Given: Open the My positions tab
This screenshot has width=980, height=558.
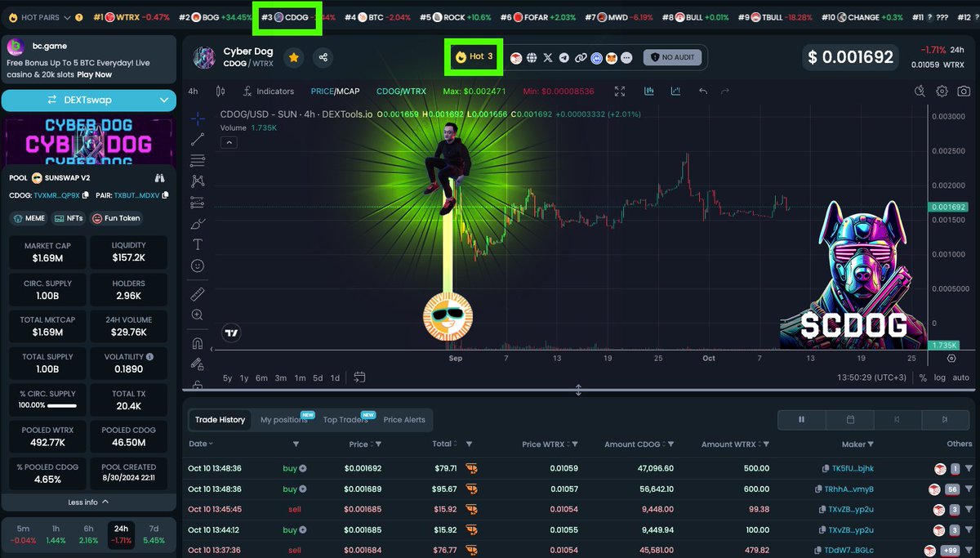Looking at the screenshot, I should coord(284,420).
